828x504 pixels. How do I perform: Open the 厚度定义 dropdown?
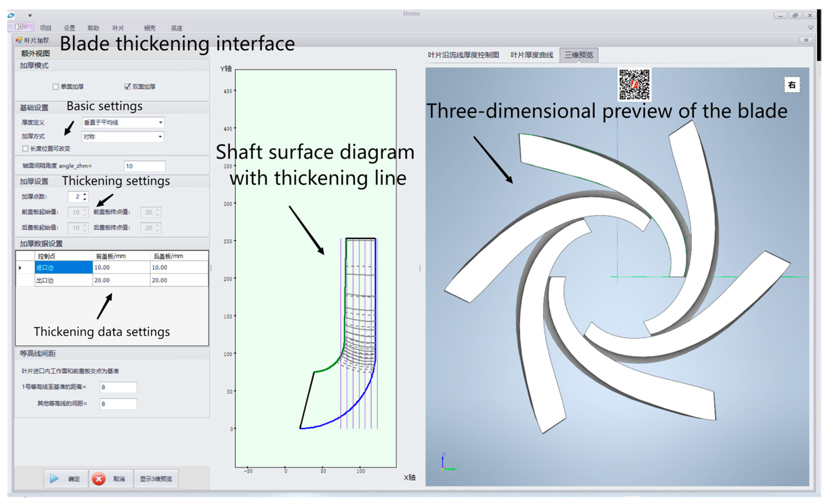[160, 123]
